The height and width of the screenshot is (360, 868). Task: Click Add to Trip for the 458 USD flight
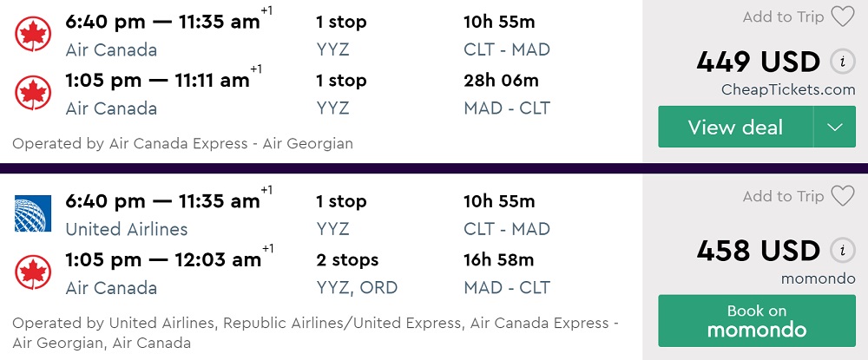click(783, 197)
